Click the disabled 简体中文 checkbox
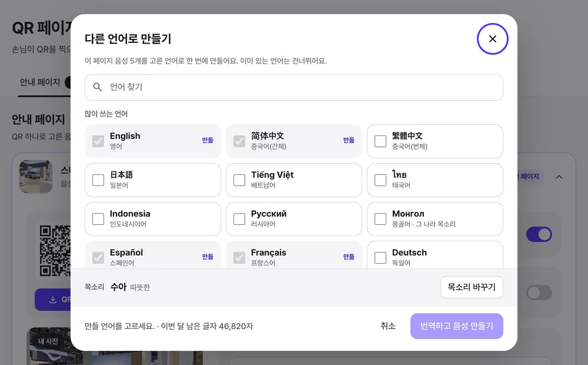This screenshot has height=365, width=588. [239, 141]
